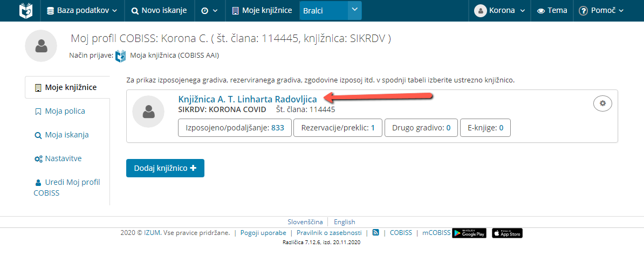The height and width of the screenshot is (270, 644).
Task: Click the COBISS logo icon at top left
Action: (x=26, y=11)
